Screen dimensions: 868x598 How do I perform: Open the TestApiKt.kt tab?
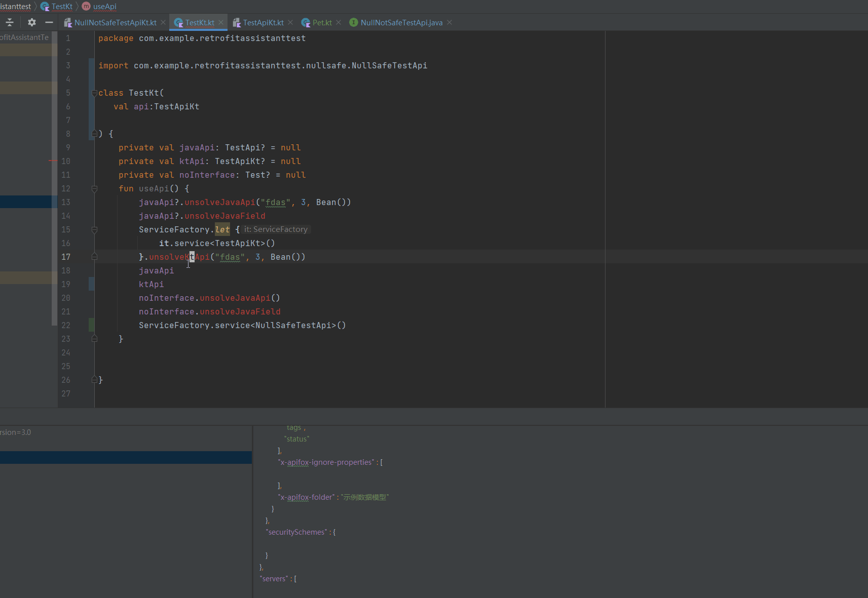(263, 22)
